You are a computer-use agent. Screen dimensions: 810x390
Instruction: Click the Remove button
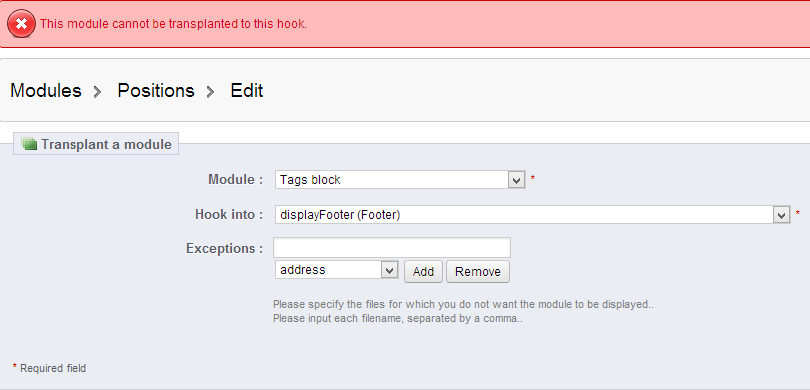point(478,272)
